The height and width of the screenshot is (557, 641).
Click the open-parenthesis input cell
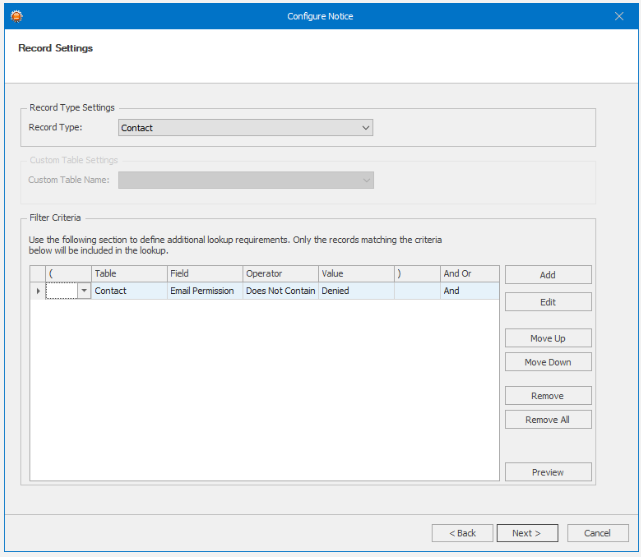pyautogui.click(x=61, y=291)
